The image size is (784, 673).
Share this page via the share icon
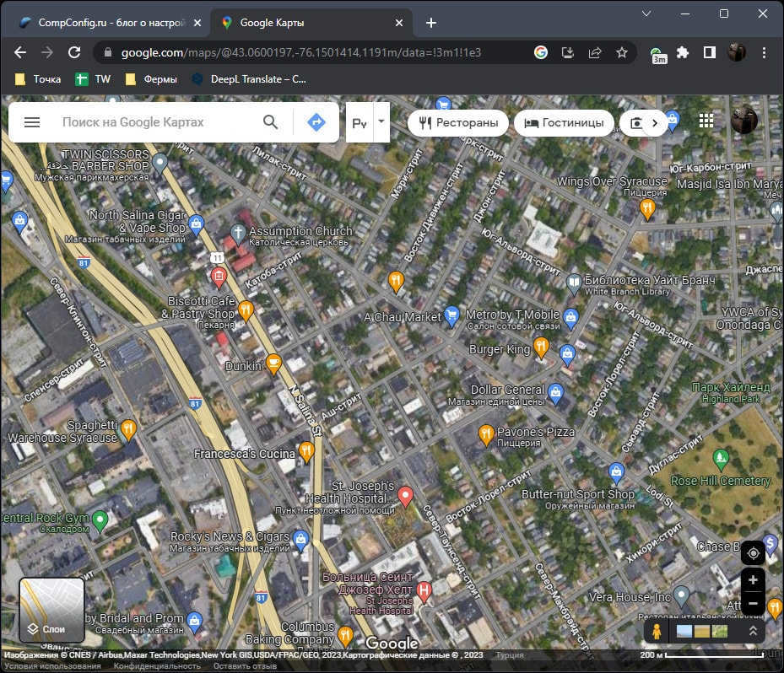(595, 52)
